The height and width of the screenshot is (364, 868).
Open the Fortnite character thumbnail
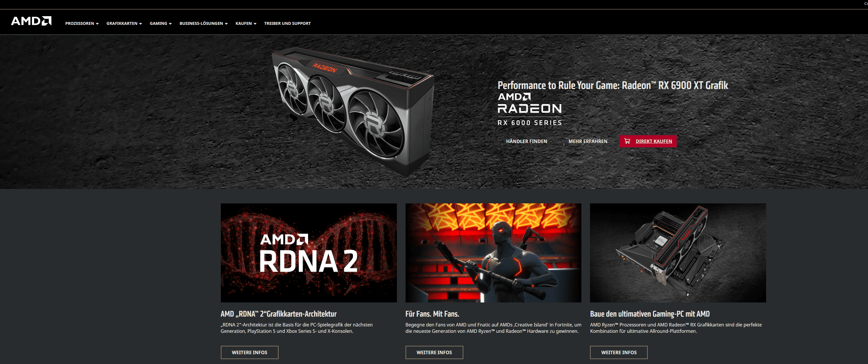(493, 253)
